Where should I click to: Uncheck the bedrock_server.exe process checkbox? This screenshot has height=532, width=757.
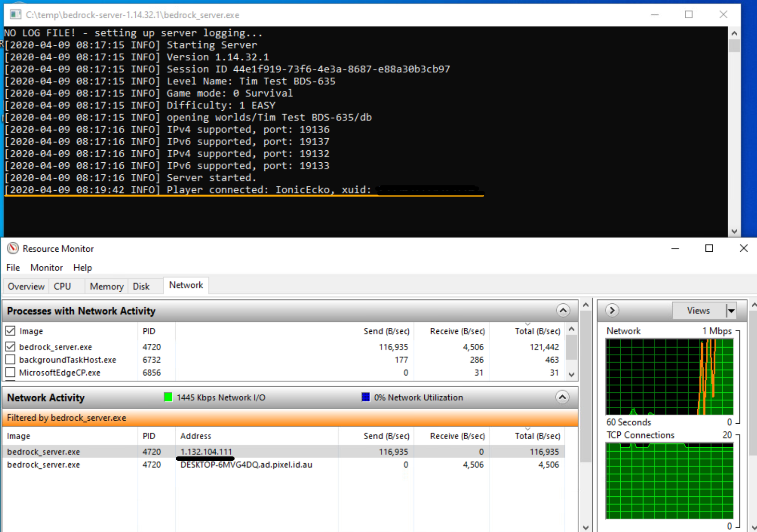point(11,347)
